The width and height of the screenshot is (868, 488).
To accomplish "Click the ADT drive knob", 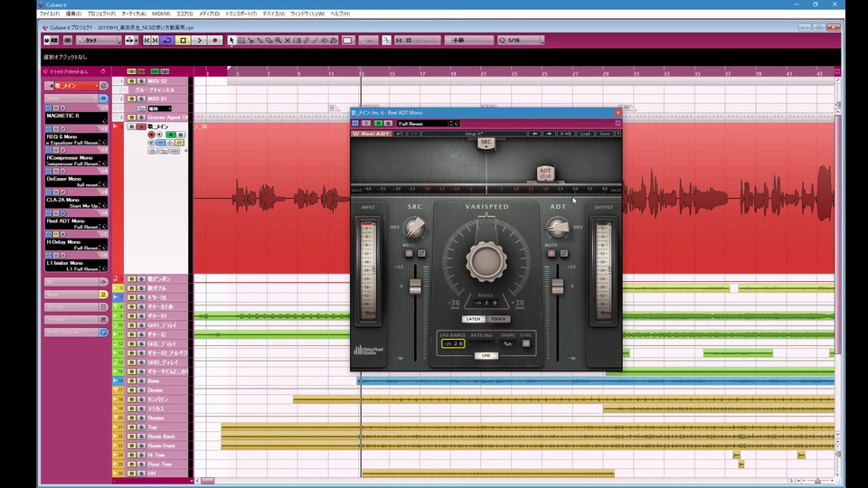I will click(x=558, y=228).
